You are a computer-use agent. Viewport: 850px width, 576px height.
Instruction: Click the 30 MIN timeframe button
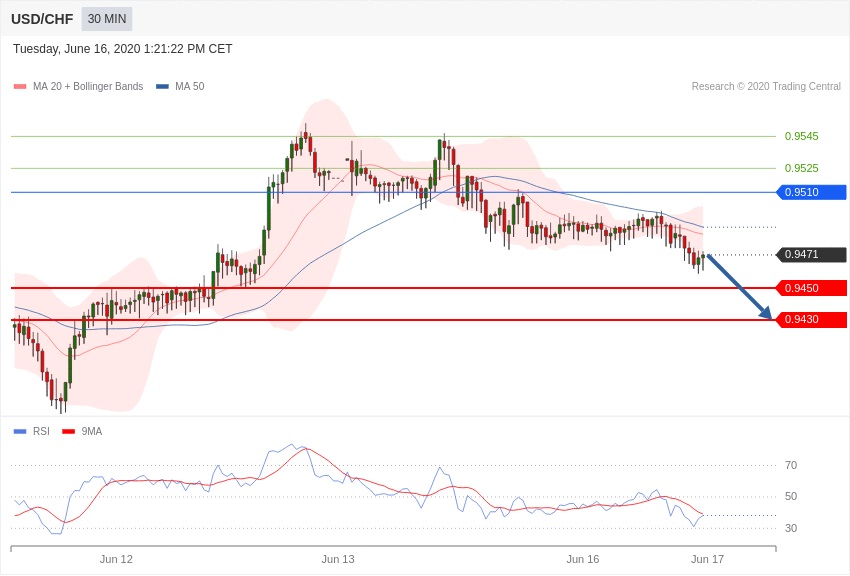coord(106,19)
